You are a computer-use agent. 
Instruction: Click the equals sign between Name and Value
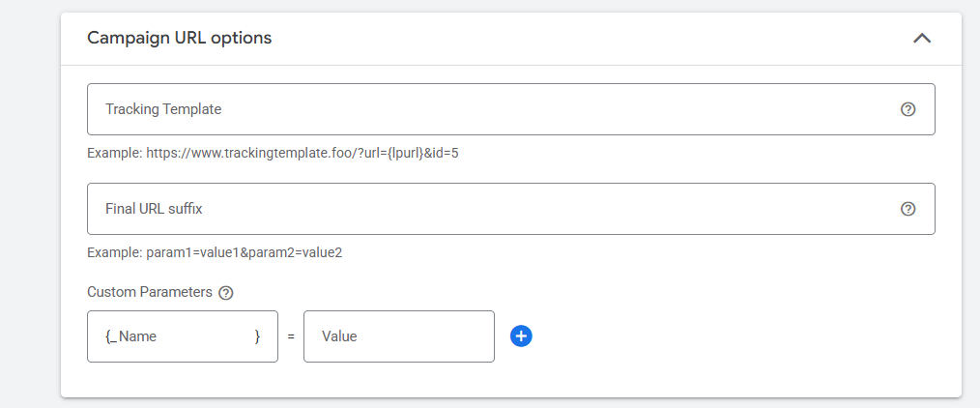(291, 336)
